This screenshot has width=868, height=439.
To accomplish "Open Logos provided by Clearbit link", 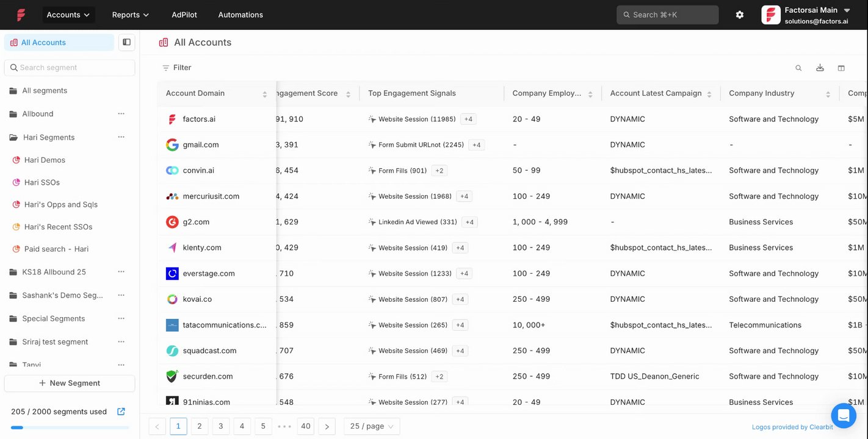I will (x=792, y=427).
